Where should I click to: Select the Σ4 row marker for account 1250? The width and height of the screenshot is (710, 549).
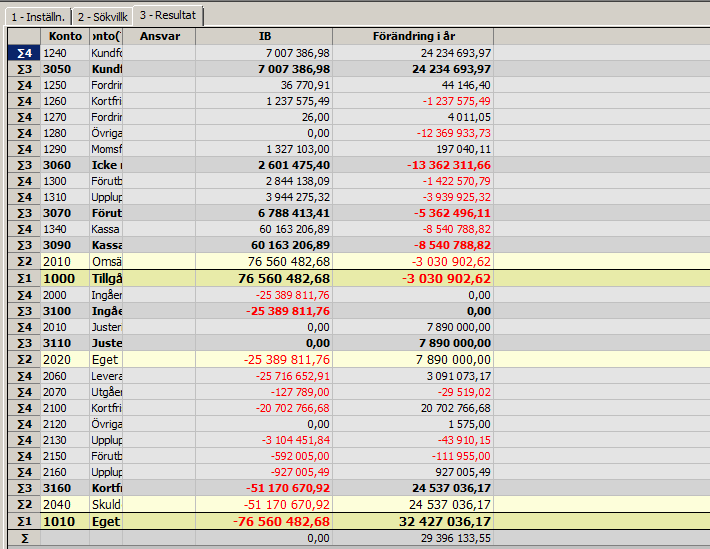(x=24, y=85)
